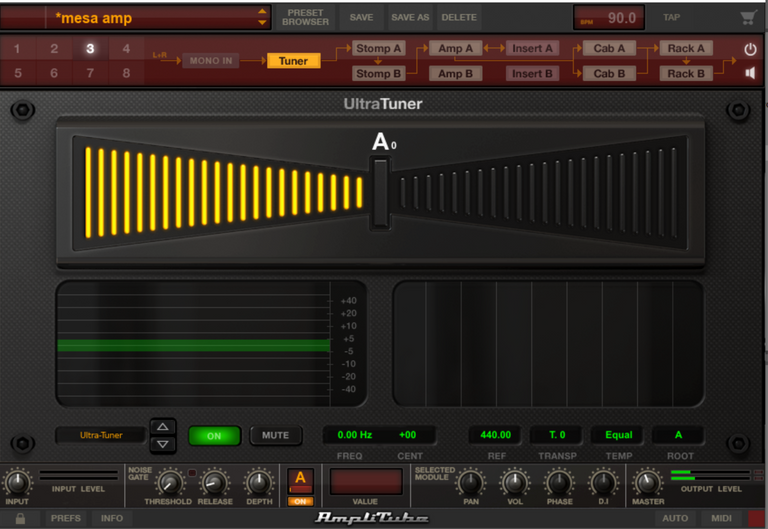Viewport: 768px width, 529px height.
Task: Click the noise gate THRESHOLD knob
Action: [170, 483]
